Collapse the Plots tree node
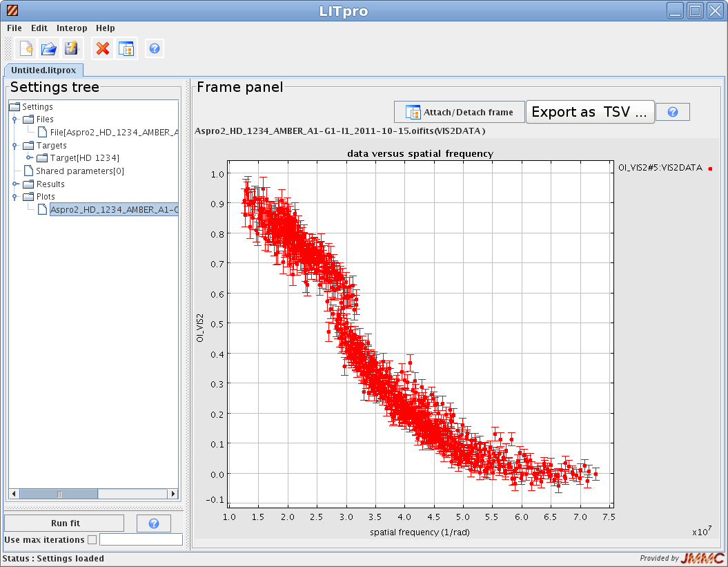The width and height of the screenshot is (728, 567). pyautogui.click(x=15, y=197)
